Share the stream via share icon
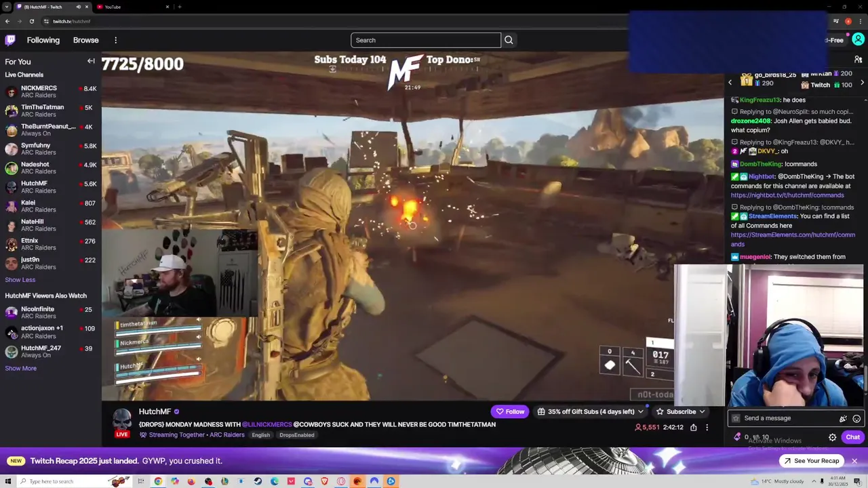868x488 pixels. pos(693,428)
